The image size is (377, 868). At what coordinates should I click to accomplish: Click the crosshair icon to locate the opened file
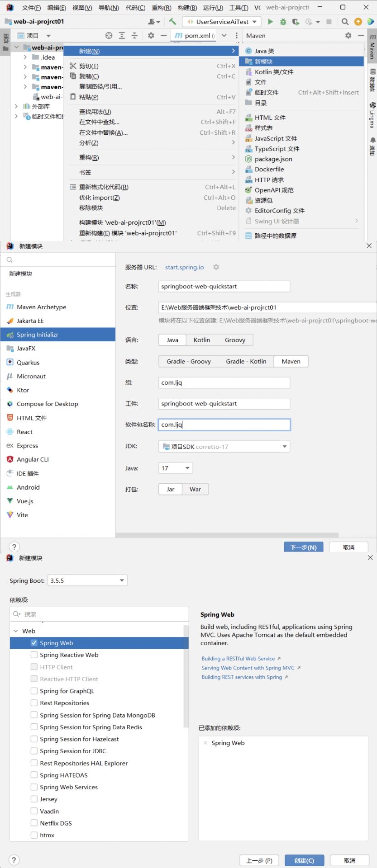tap(109, 36)
